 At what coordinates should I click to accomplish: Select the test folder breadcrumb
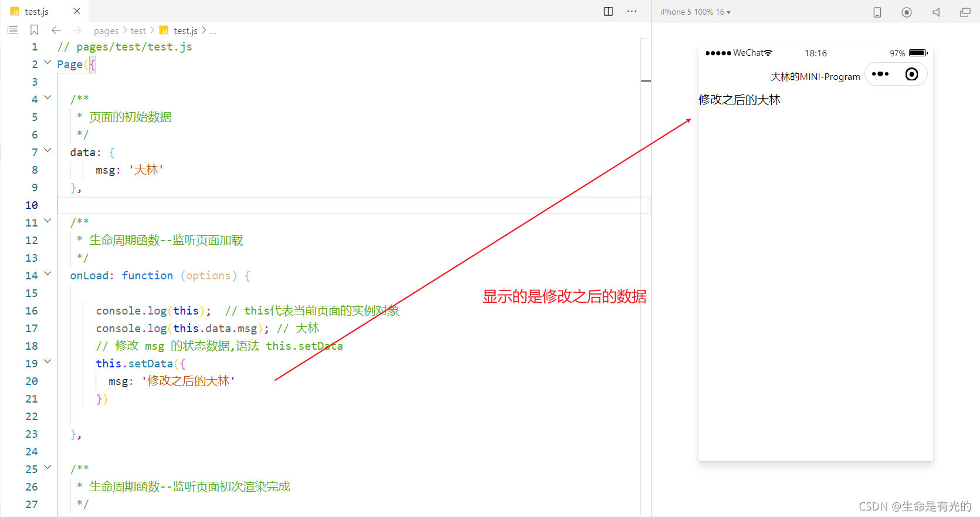click(138, 31)
